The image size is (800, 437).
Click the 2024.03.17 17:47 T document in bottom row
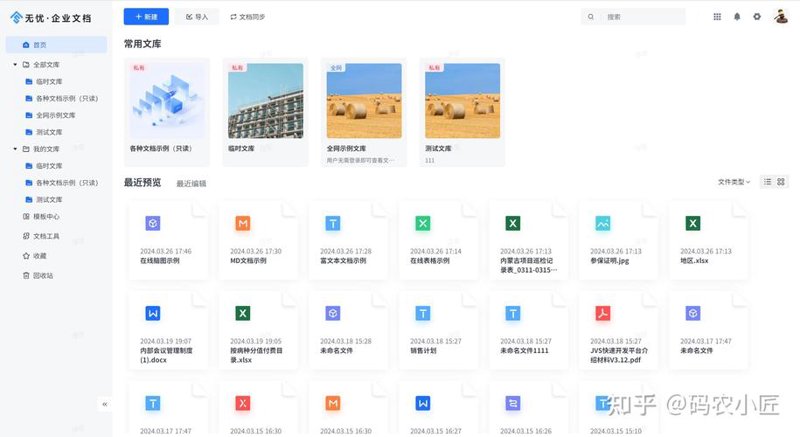pyautogui.click(x=153, y=403)
